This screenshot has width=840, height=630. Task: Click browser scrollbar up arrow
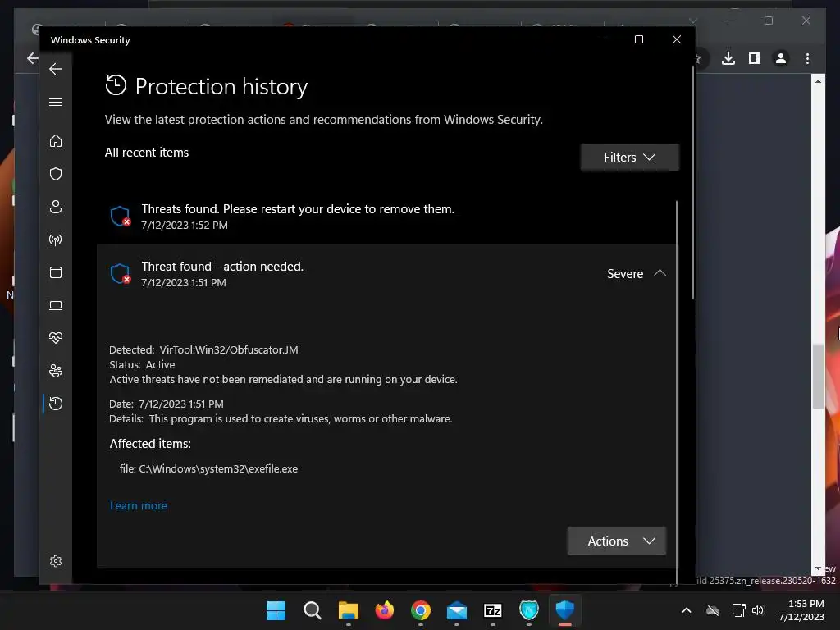point(818,81)
